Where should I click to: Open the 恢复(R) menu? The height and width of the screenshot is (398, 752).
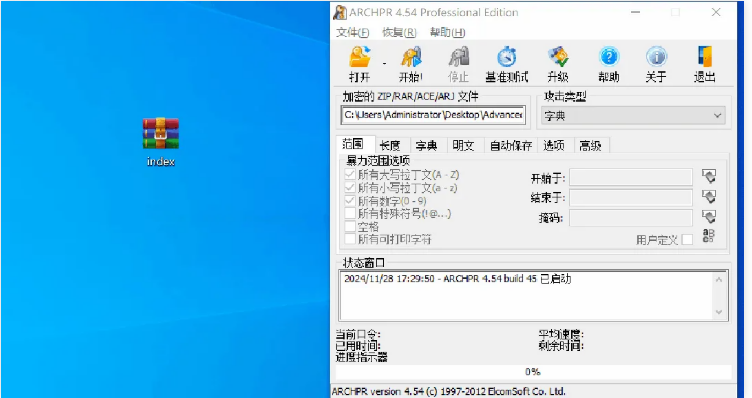pyautogui.click(x=399, y=32)
